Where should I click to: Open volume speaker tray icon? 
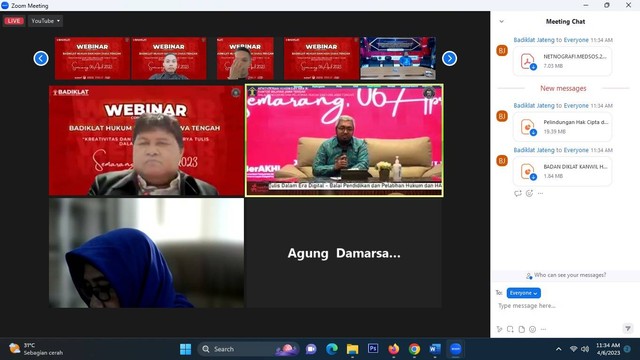[585, 349]
